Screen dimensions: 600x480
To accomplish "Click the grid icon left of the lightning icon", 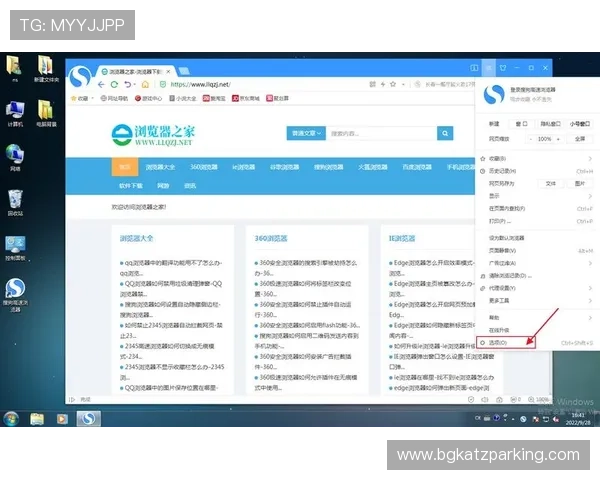I will coord(372,84).
